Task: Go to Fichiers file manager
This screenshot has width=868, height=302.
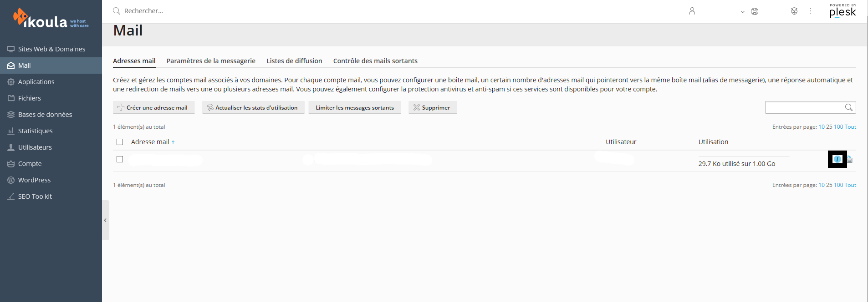Action: [51, 98]
